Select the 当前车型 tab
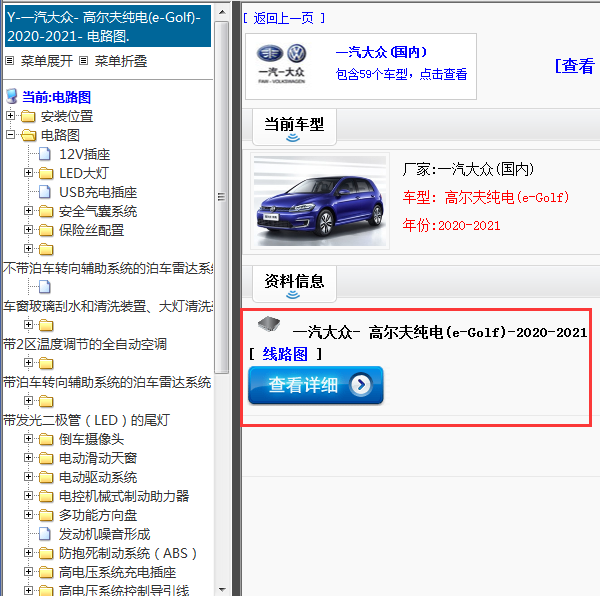The image size is (600, 596). [x=294, y=127]
